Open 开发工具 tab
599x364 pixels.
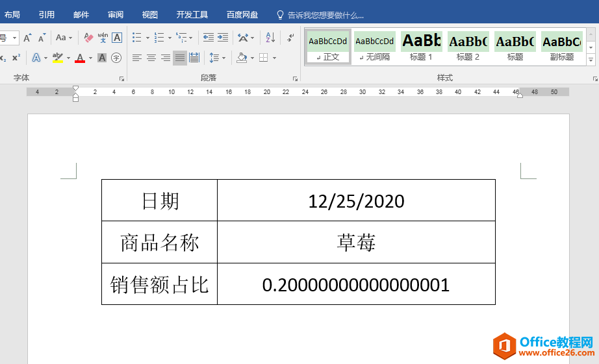pyautogui.click(x=192, y=15)
